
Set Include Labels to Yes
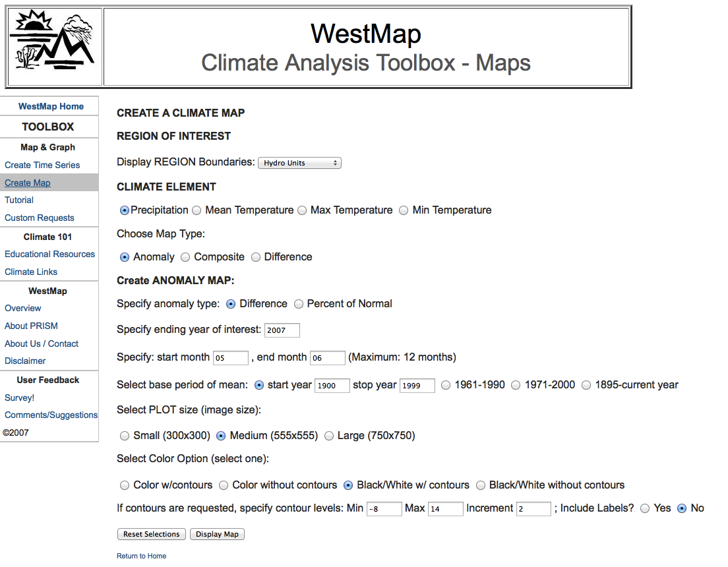[645, 508]
